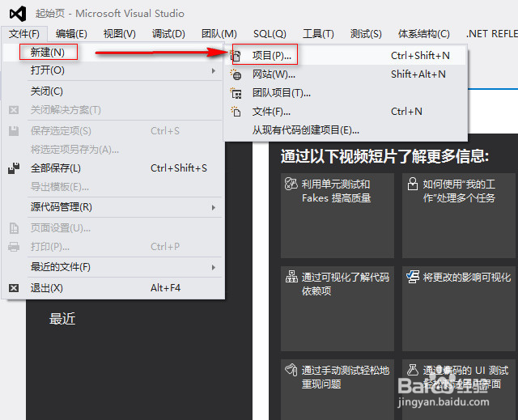This screenshot has height=420, width=518.
Task: Click the hierarchy icon for 通过可视化了解代码依赖项
Action: click(291, 277)
